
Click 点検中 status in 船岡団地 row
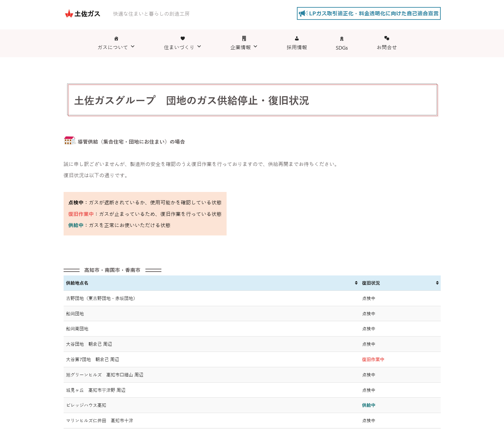point(369,314)
